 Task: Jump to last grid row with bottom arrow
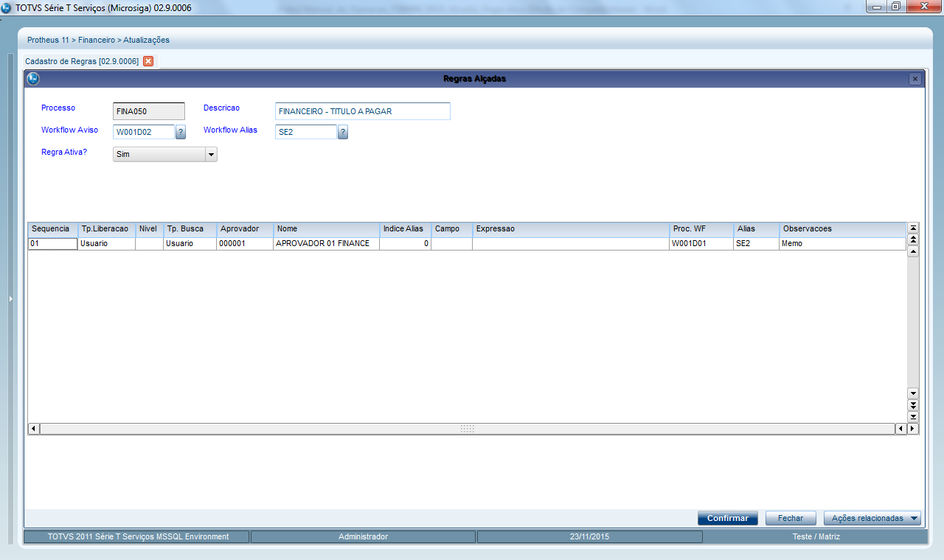pos(913,417)
